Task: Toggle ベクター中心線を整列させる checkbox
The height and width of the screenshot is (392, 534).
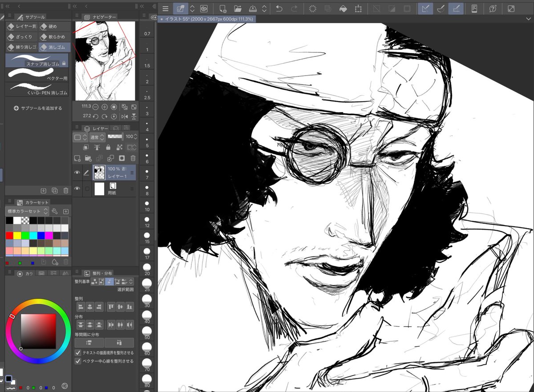Action: (78, 361)
